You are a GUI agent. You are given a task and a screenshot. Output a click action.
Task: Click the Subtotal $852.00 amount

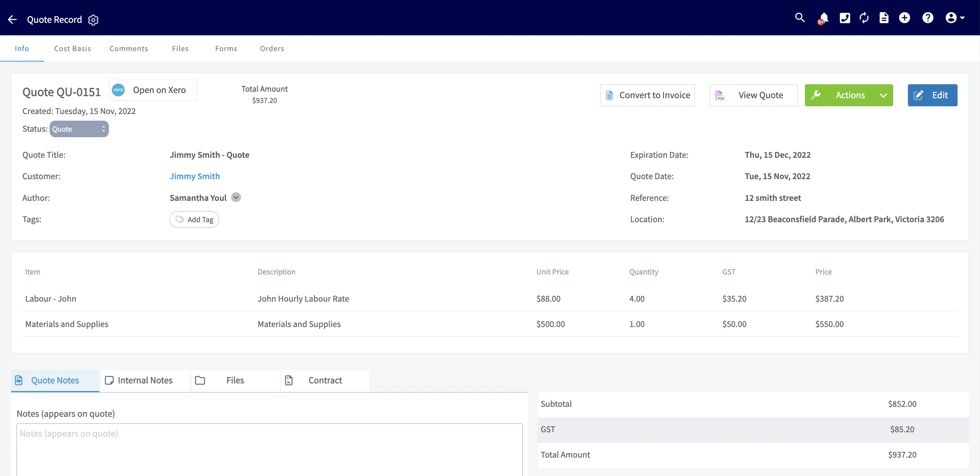coord(902,404)
